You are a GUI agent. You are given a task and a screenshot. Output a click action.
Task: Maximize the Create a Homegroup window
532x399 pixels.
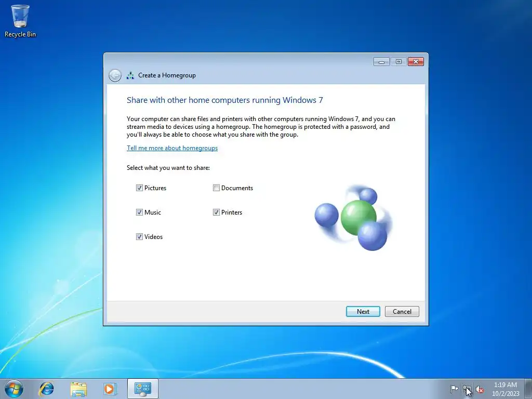398,62
